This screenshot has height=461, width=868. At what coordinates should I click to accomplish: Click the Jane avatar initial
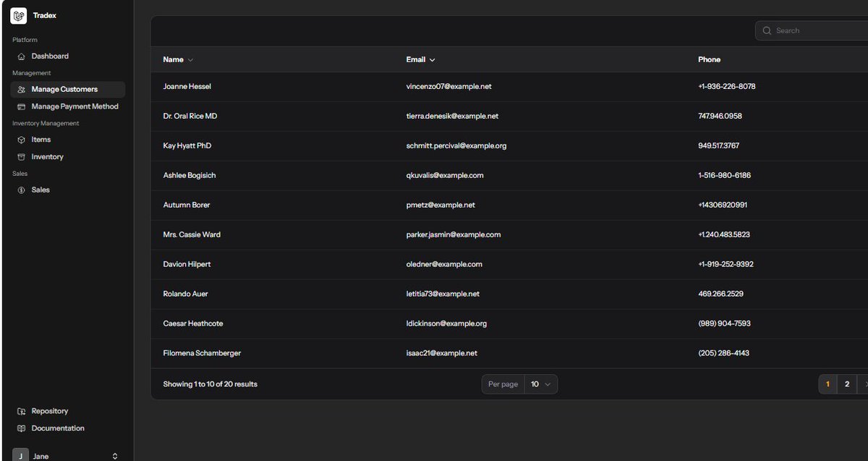21,456
